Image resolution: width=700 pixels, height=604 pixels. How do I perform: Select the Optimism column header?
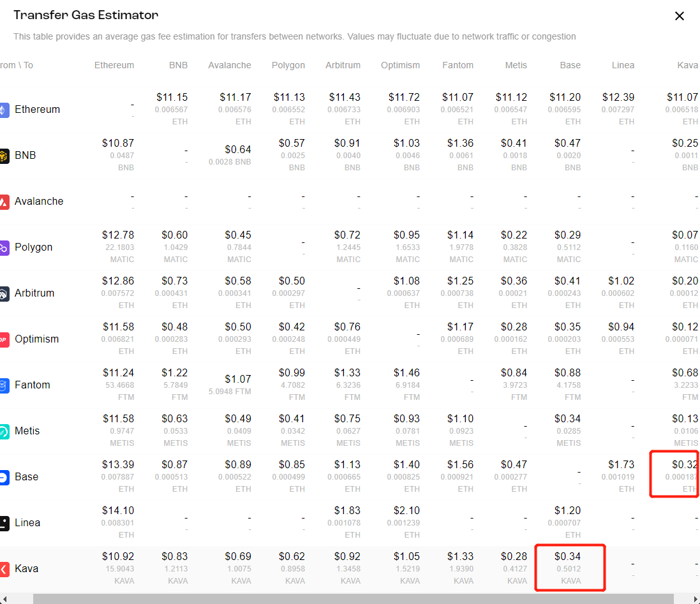pyautogui.click(x=400, y=65)
